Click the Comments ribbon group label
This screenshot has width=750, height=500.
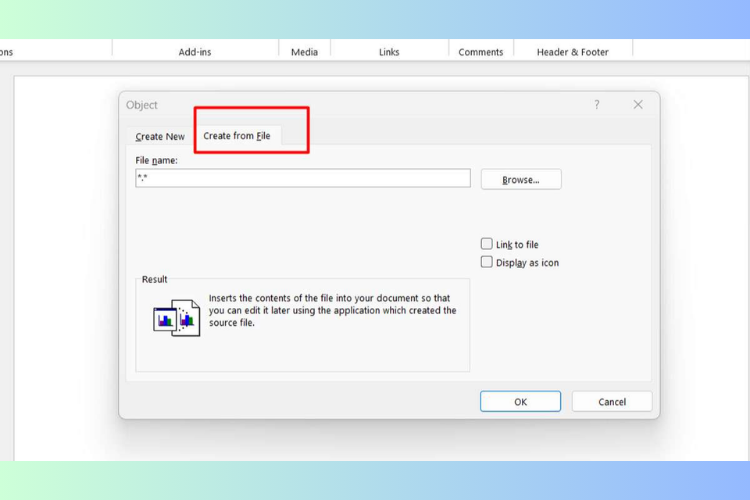(481, 52)
